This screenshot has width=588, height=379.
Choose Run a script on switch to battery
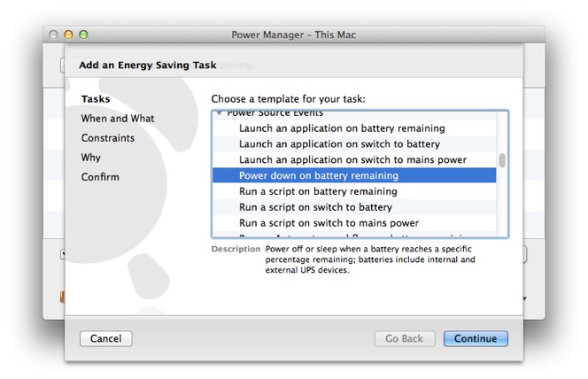click(x=354, y=207)
